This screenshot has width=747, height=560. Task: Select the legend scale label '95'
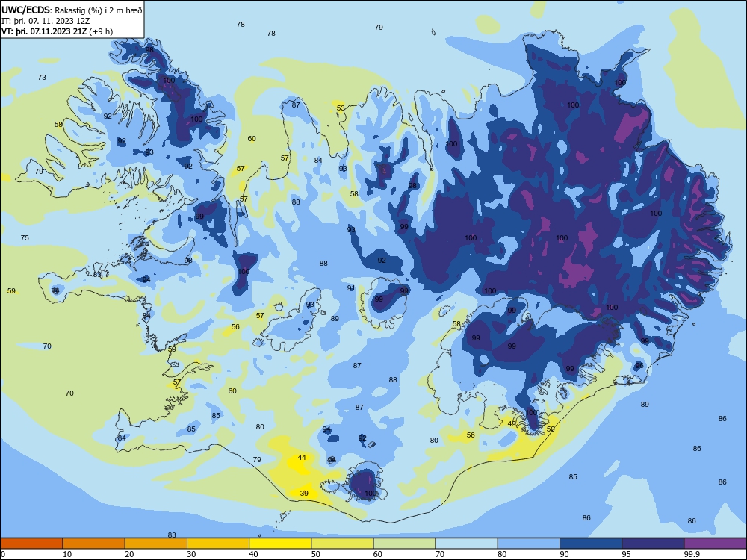tap(627, 554)
